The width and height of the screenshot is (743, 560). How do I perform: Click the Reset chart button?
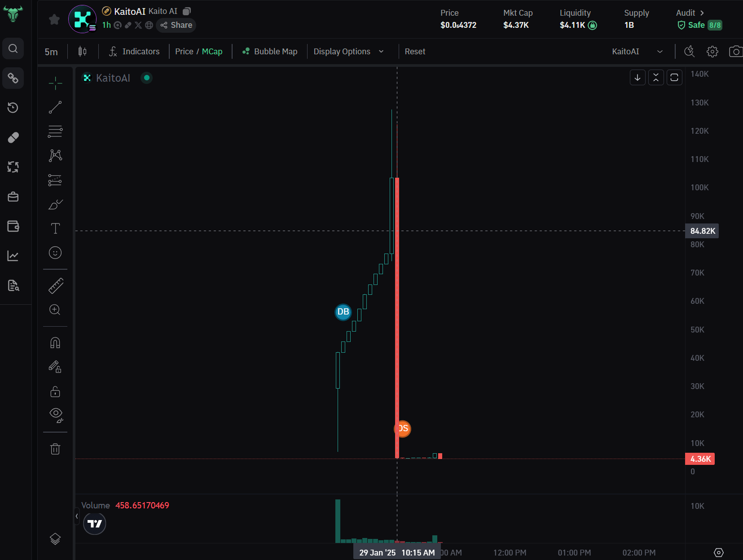(x=415, y=51)
